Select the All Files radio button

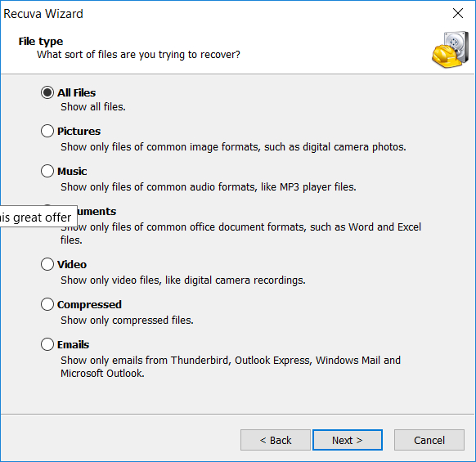(x=47, y=92)
